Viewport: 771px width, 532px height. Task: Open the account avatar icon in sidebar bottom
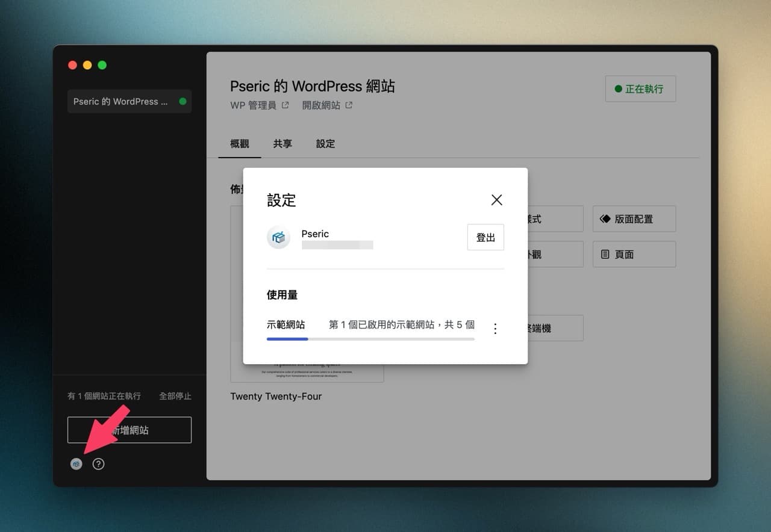pos(76,464)
